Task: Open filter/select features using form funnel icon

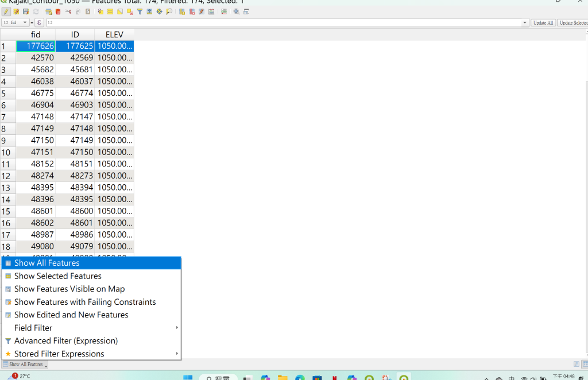Action: [140, 11]
